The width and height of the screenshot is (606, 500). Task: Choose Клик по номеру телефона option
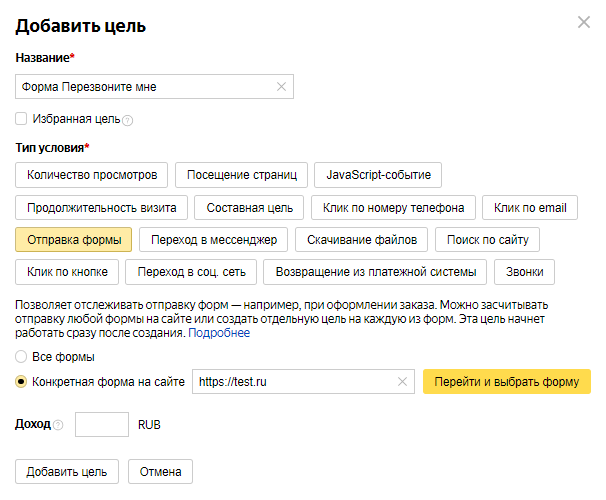(x=393, y=208)
